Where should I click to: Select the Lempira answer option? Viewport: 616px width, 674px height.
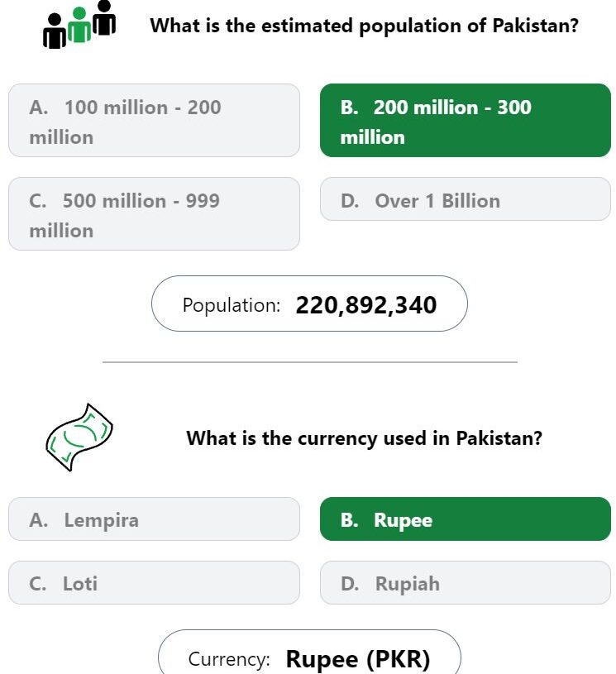point(154,519)
